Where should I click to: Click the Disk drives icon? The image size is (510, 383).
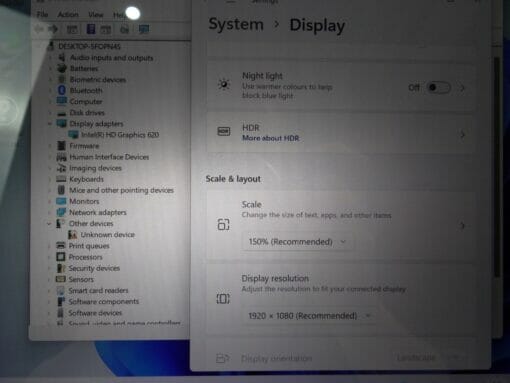(62, 113)
